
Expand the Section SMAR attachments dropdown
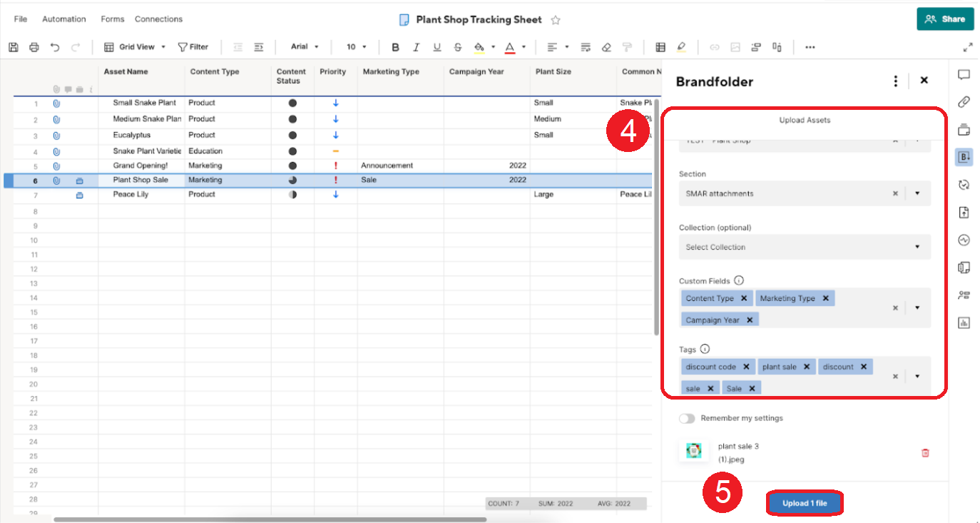pos(917,193)
